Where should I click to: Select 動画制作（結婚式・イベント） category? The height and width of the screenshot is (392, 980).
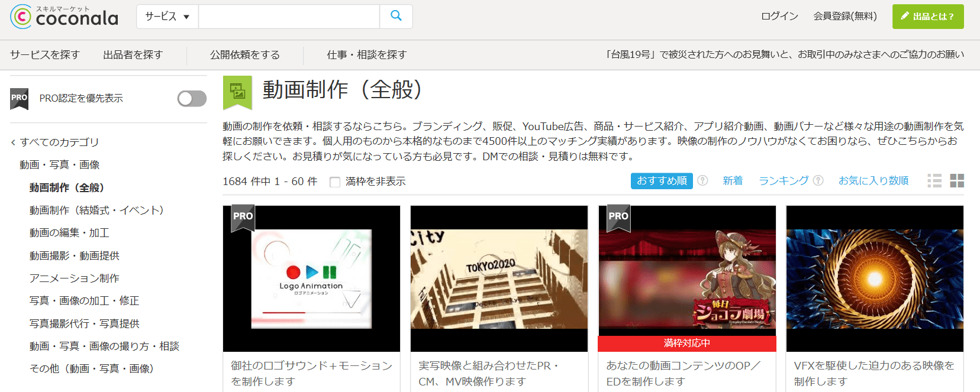[99, 210]
